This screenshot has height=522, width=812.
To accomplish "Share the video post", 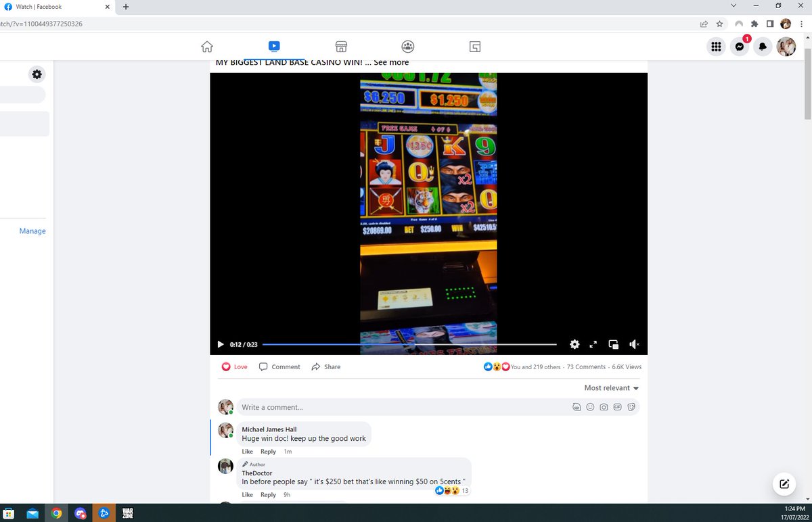I will coord(325,366).
